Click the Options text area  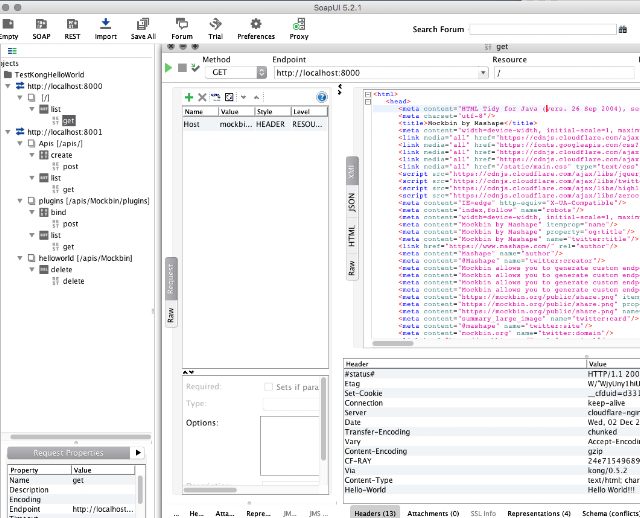pos(289,446)
